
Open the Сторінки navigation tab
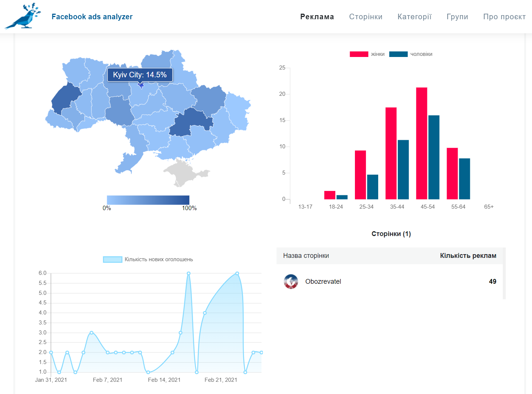(x=366, y=17)
